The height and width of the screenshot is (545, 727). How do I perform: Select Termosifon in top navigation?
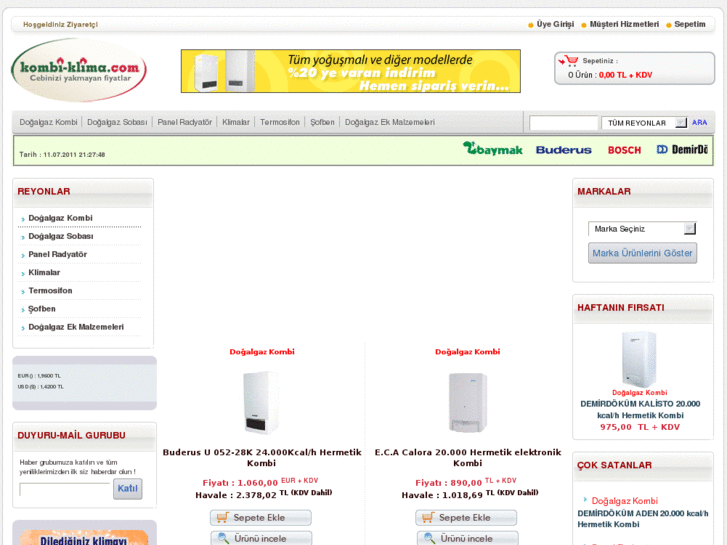(x=280, y=122)
